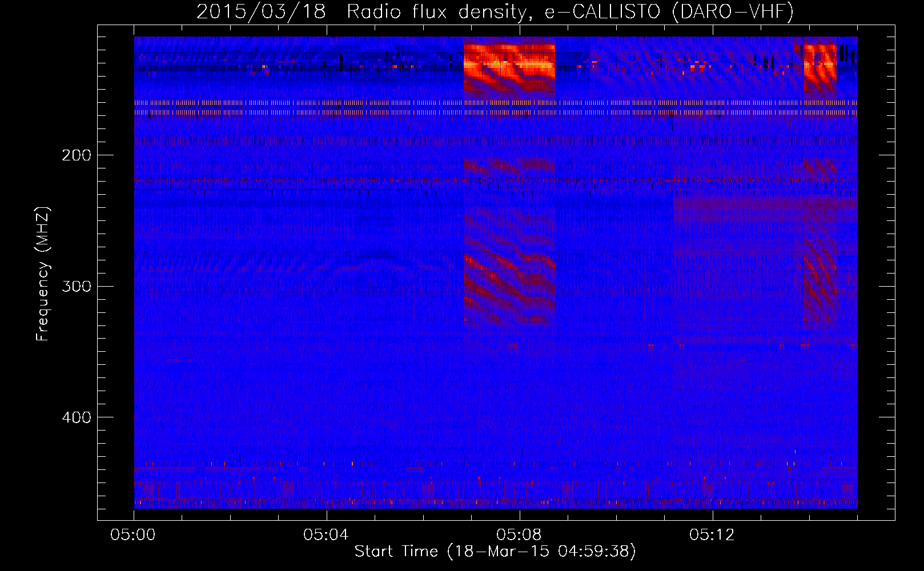
Task: Click the 400 frequency tick label
Action: click(77, 417)
